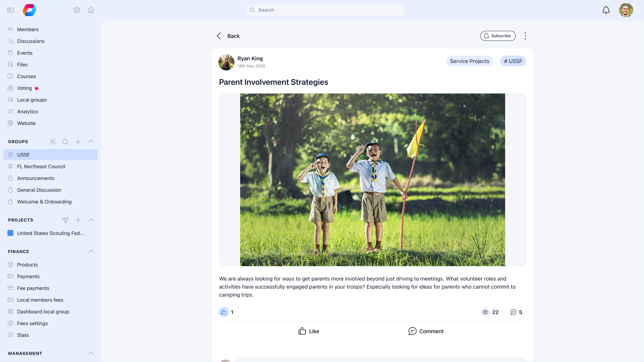Screen dimensions: 644x362
Task: Click the Service Projects tag
Action: 470,61
